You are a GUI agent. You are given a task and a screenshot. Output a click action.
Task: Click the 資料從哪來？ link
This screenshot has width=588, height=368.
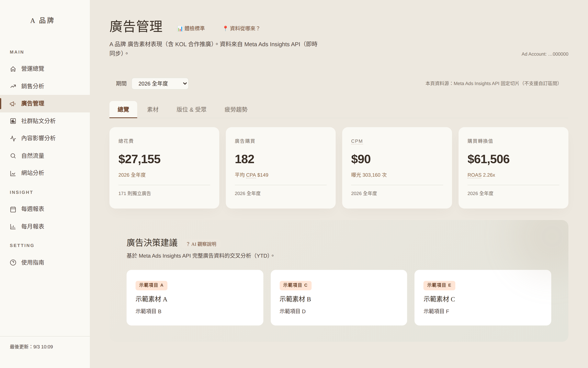[x=241, y=28]
